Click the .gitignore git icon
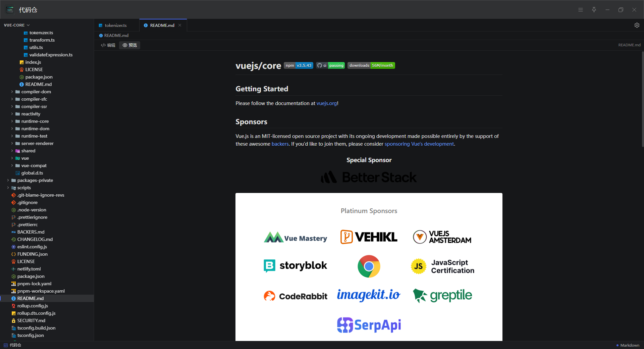The height and width of the screenshot is (349, 644). (13, 202)
